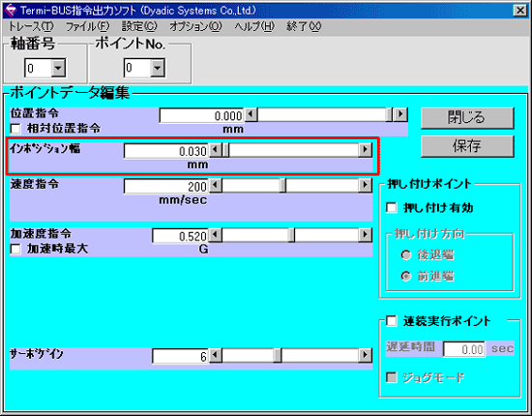Enable the 押し付け有効 checkbox
Viewport: 532px width, 416px height.
pyautogui.click(x=392, y=208)
